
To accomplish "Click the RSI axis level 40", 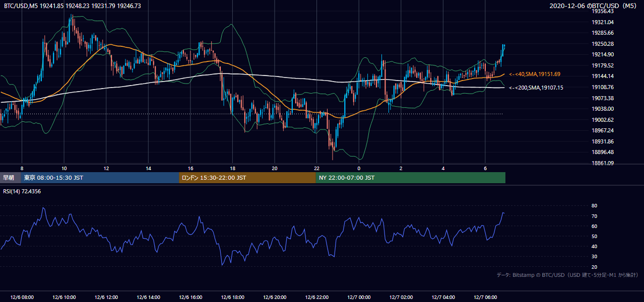I will [x=594, y=246].
